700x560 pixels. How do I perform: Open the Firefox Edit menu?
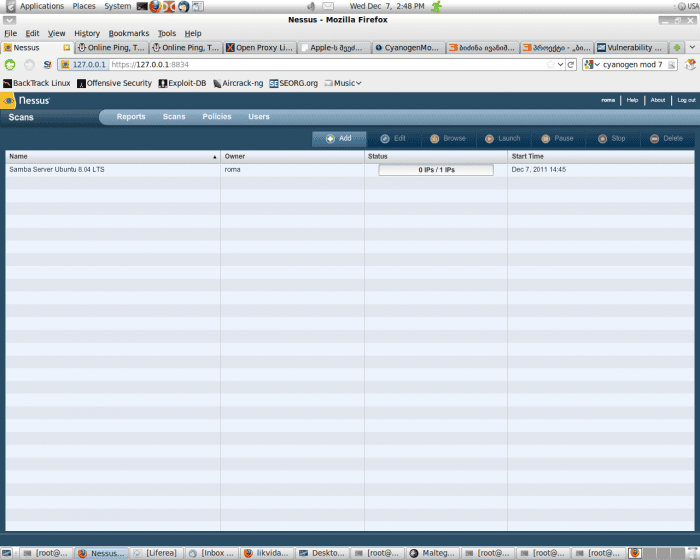(32, 33)
